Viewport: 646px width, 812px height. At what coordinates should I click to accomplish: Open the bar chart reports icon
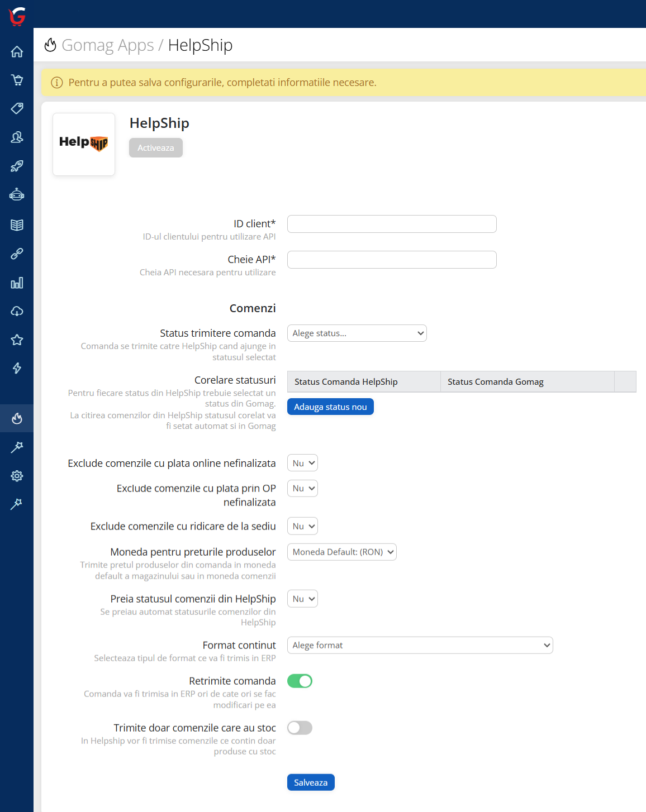tap(17, 283)
